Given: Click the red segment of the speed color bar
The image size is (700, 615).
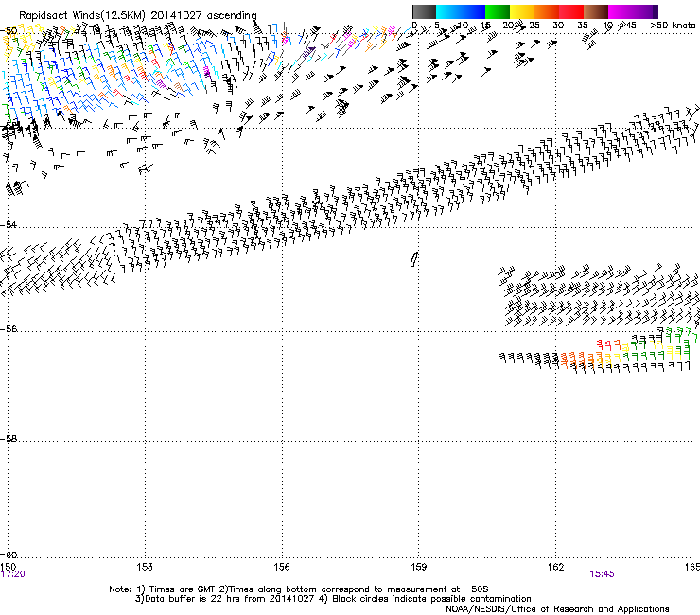Looking at the screenshot, I should click(571, 11).
